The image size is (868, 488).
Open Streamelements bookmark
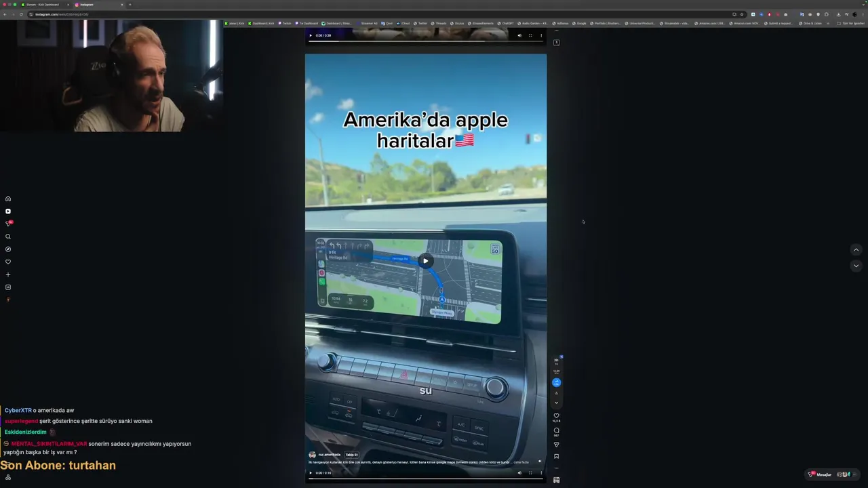481,23
